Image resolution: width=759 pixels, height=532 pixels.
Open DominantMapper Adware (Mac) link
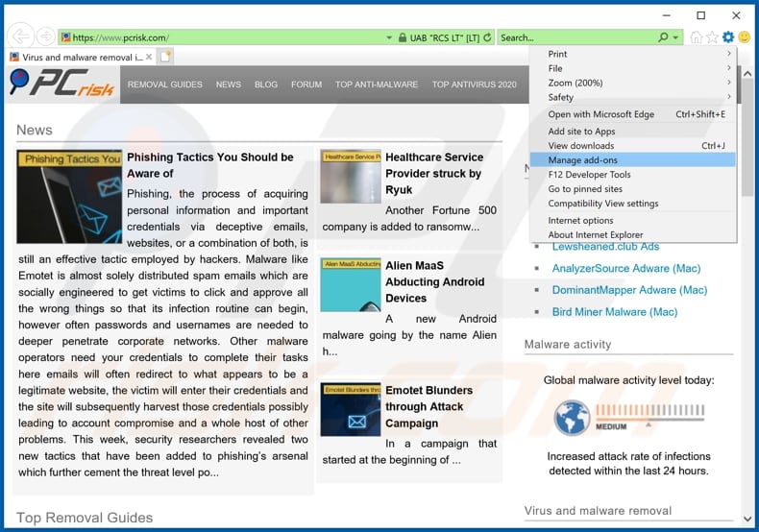click(629, 290)
